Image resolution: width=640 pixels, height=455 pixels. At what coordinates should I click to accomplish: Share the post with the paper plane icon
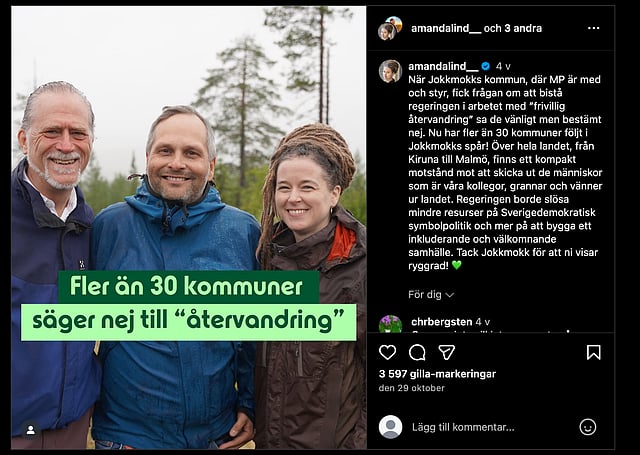tap(447, 352)
